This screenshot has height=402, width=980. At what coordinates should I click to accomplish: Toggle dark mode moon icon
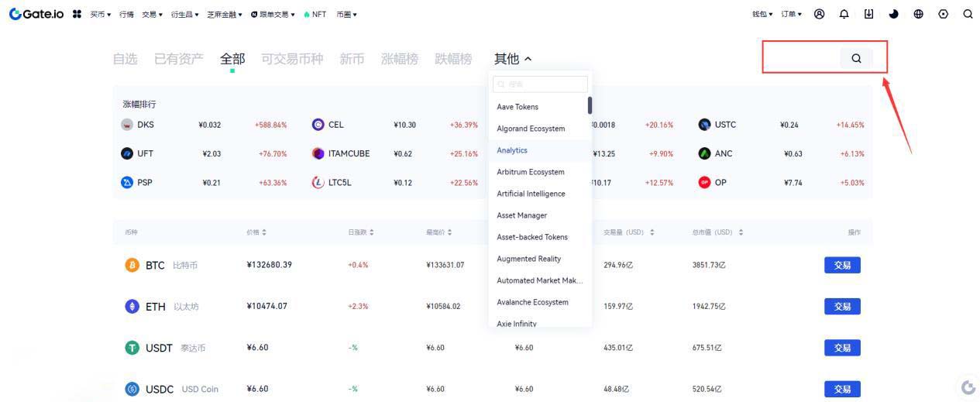[893, 14]
